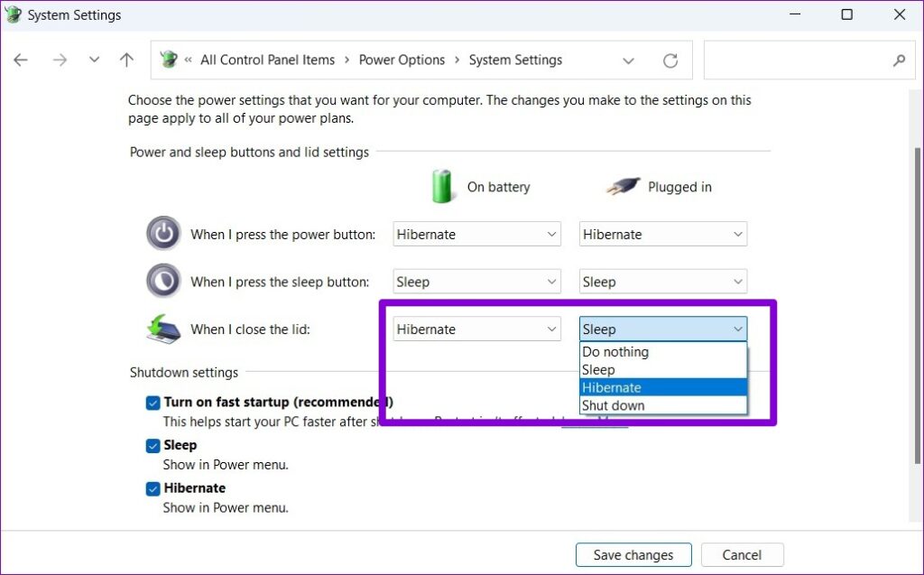The image size is (924, 575).
Task: Toggle the Sleep shutdown setting checkbox
Action: tap(153, 445)
